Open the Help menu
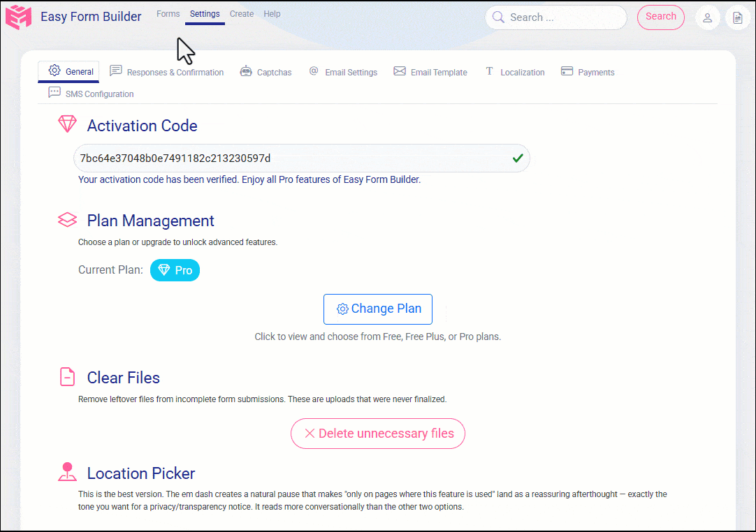Image resolution: width=756 pixels, height=532 pixels. coord(272,14)
